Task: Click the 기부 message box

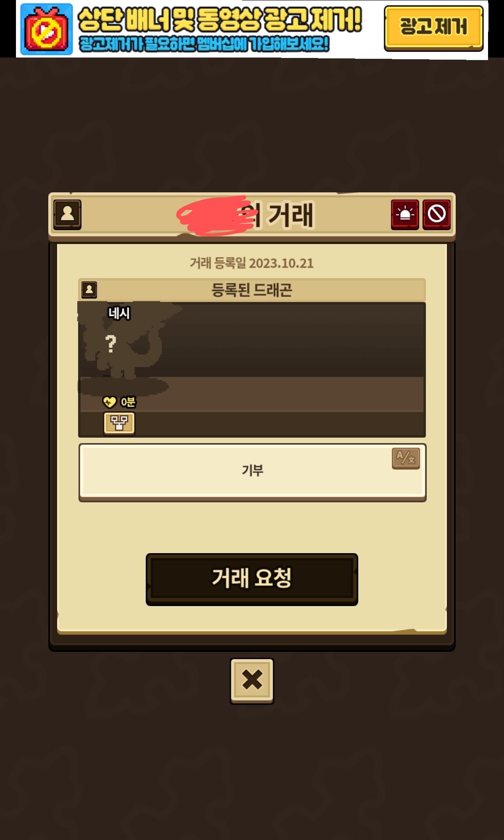Action: 252,472
